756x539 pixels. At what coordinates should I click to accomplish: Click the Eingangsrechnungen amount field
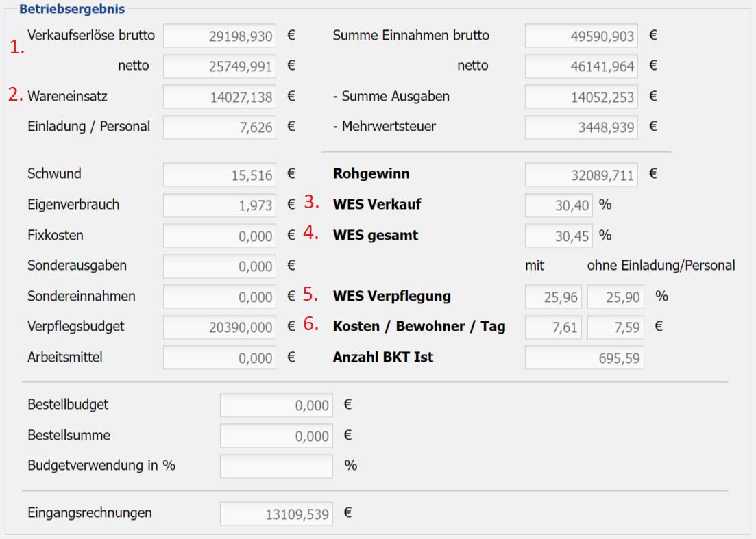pyautogui.click(x=276, y=513)
